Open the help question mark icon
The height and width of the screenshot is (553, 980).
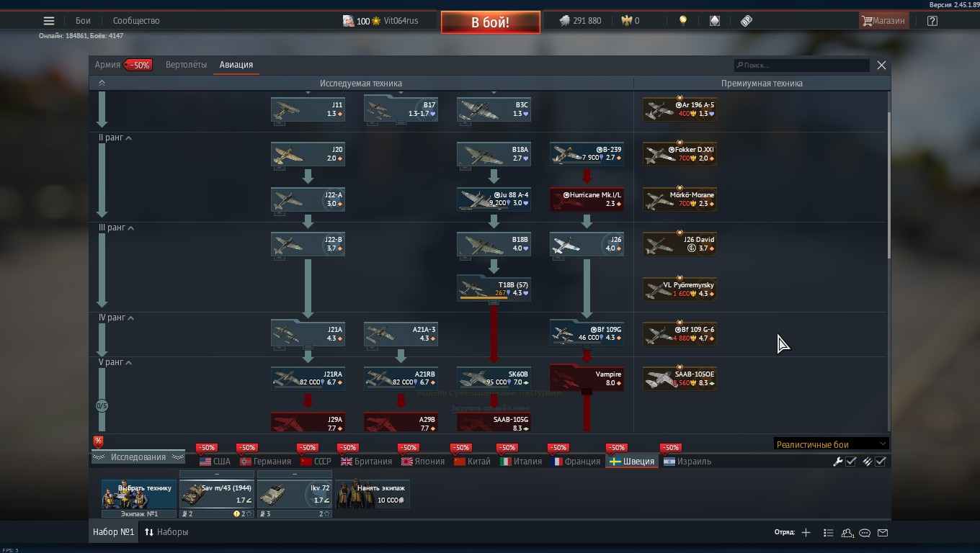[x=932, y=21]
